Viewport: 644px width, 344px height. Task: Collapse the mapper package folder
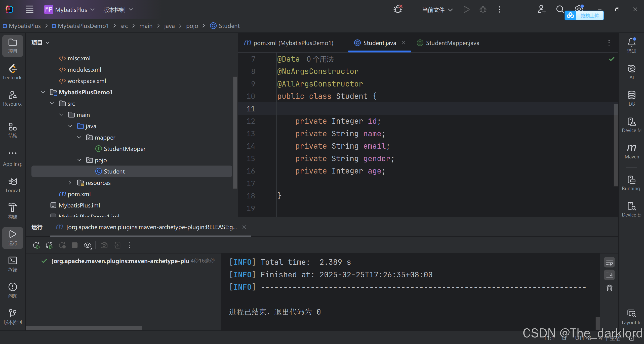79,137
